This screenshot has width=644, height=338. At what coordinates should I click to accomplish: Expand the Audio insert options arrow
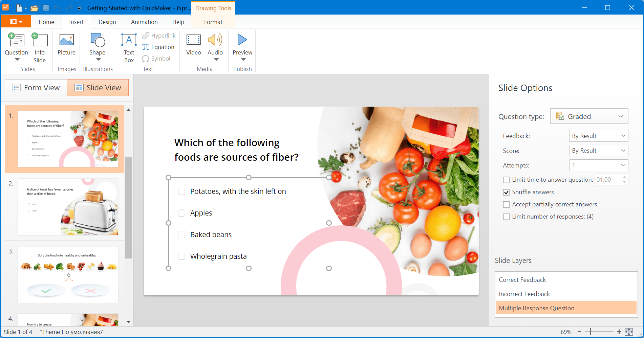[x=215, y=60]
